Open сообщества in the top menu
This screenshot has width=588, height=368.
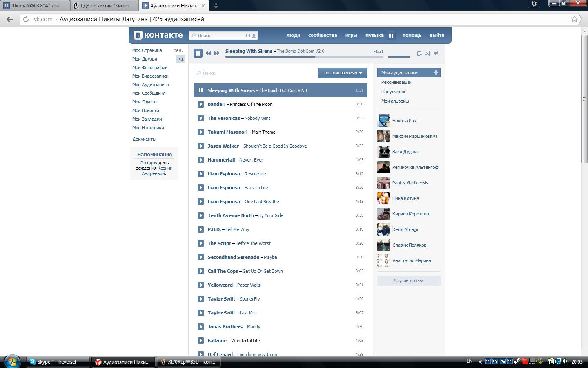[323, 35]
